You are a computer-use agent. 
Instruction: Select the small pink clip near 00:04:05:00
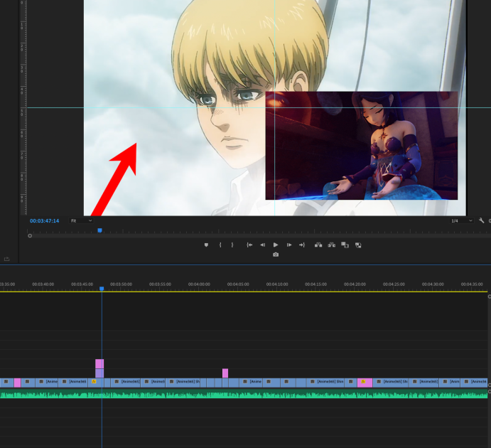click(x=225, y=373)
